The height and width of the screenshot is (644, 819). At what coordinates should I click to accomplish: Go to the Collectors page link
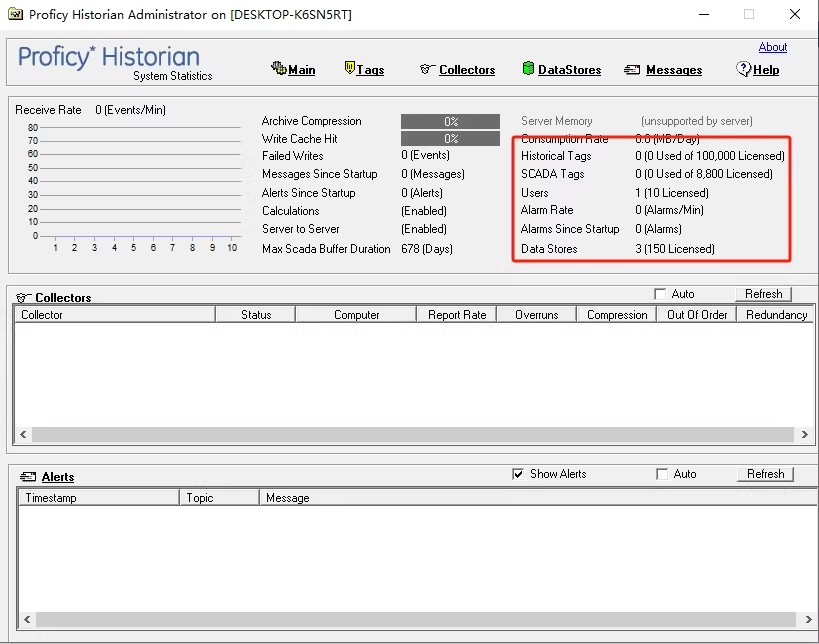click(467, 70)
